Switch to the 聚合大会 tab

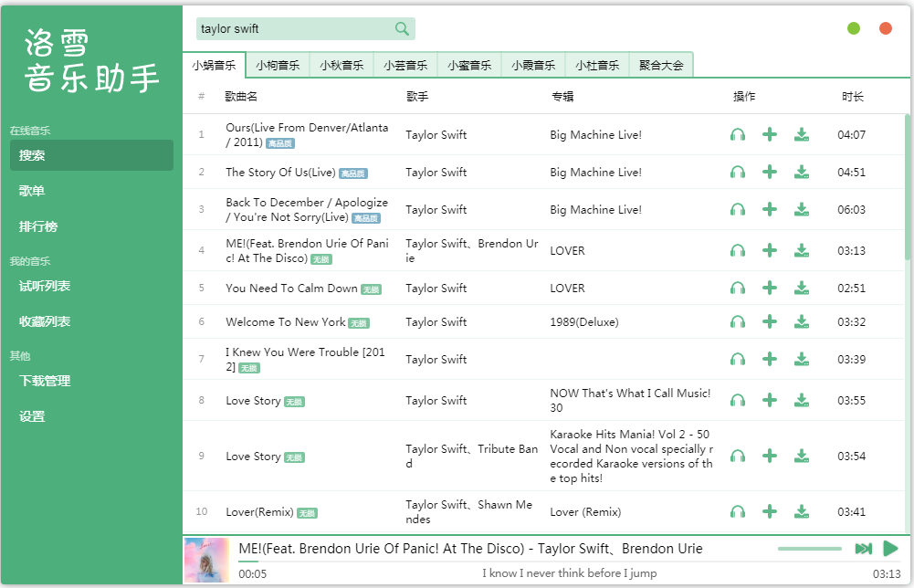pos(661,65)
